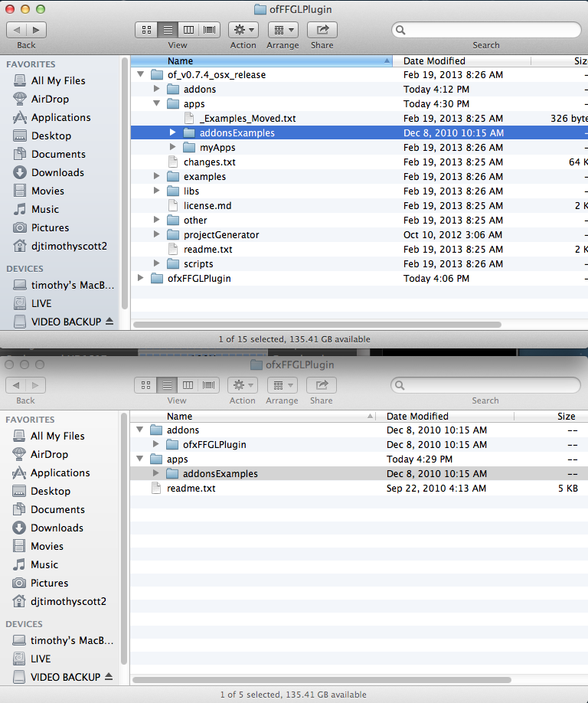Image resolution: width=588 pixels, height=703 pixels.
Task: Eject VIDEO BACKUP in the ofFFGLPlugin window sidebar
Action: pyautogui.click(x=109, y=322)
